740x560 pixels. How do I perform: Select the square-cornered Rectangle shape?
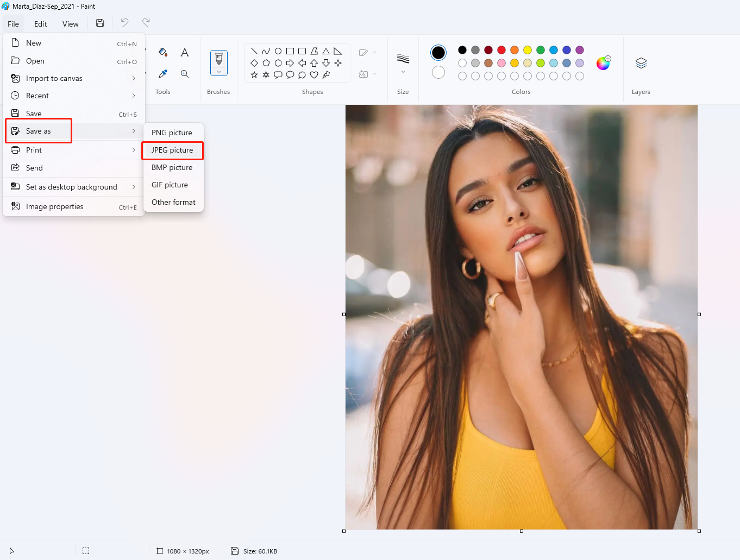click(290, 51)
